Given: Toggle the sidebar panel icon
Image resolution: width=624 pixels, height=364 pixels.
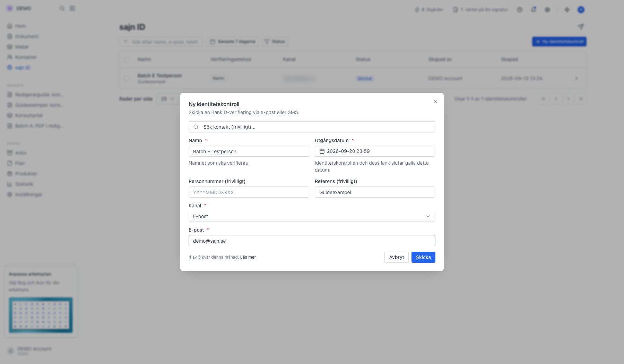Looking at the screenshot, I should (x=72, y=8).
